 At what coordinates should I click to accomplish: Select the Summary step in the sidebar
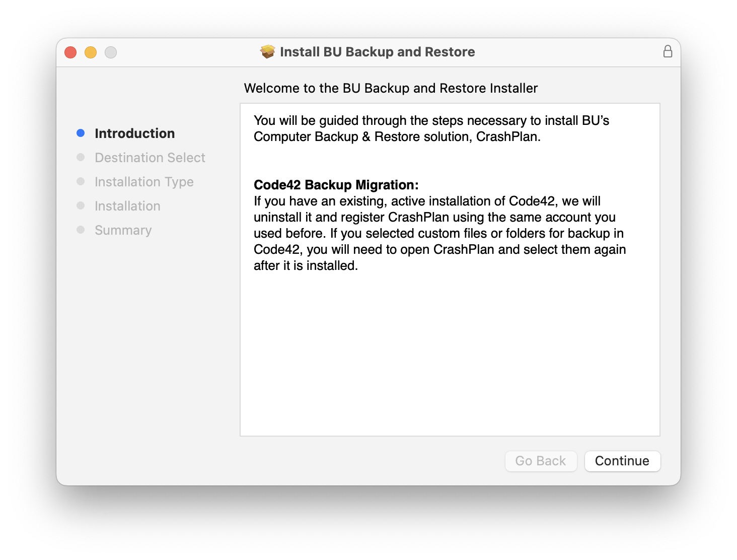point(123,230)
